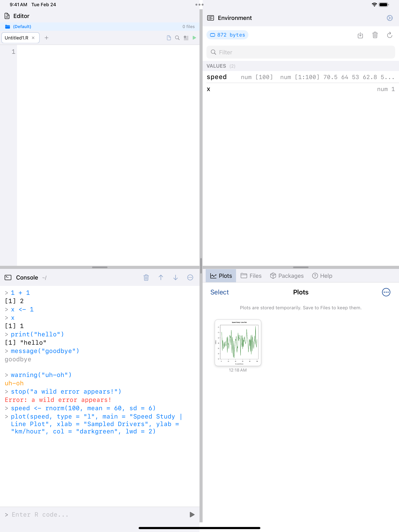This screenshot has height=532, width=399.
Task: Click the Filter field in Environment
Action: click(300, 52)
